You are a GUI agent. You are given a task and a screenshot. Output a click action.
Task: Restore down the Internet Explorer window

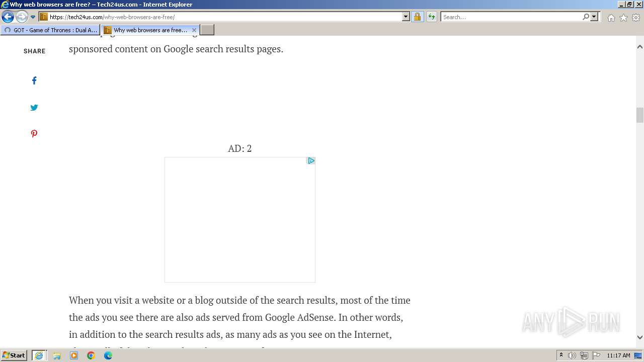point(629,5)
